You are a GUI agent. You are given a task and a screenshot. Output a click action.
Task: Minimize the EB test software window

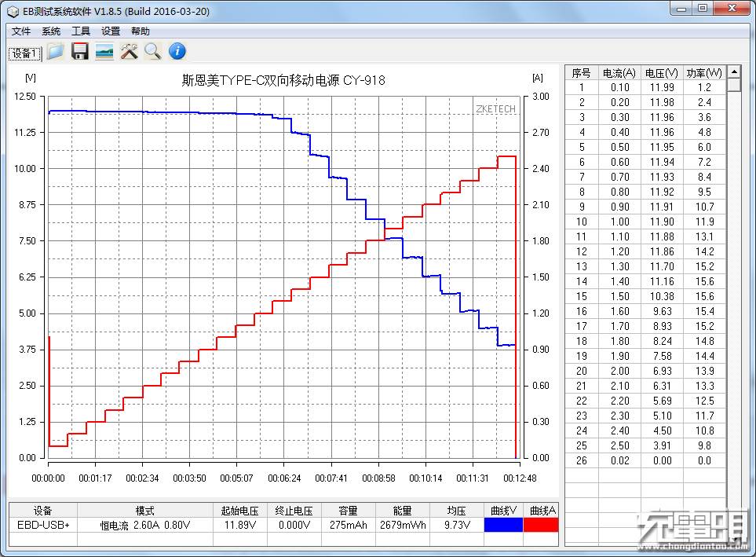pyautogui.click(x=681, y=9)
